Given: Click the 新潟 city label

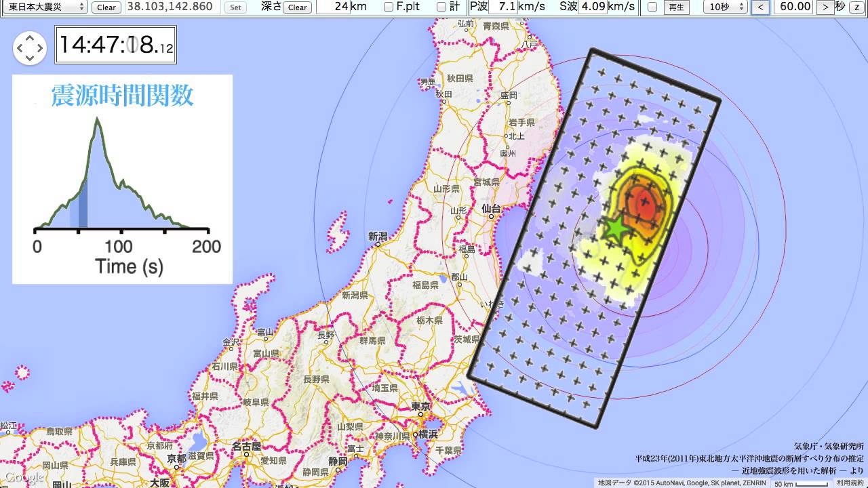Looking at the screenshot, I should point(378,237).
